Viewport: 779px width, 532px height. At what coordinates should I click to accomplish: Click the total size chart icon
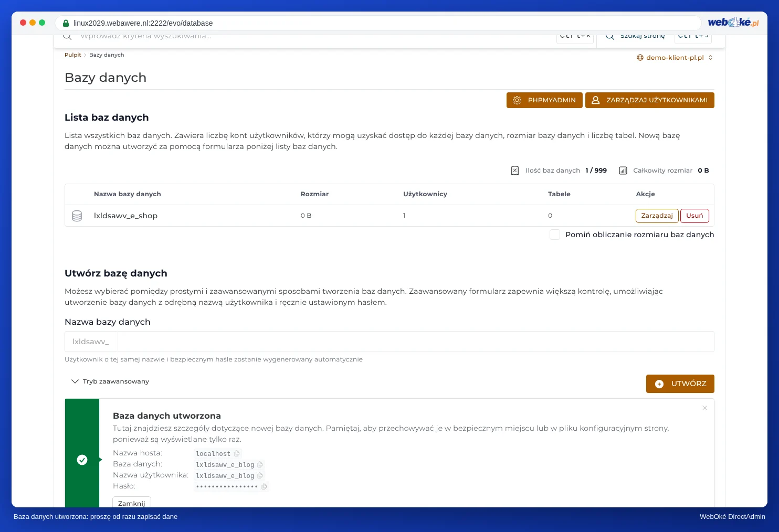click(x=623, y=171)
